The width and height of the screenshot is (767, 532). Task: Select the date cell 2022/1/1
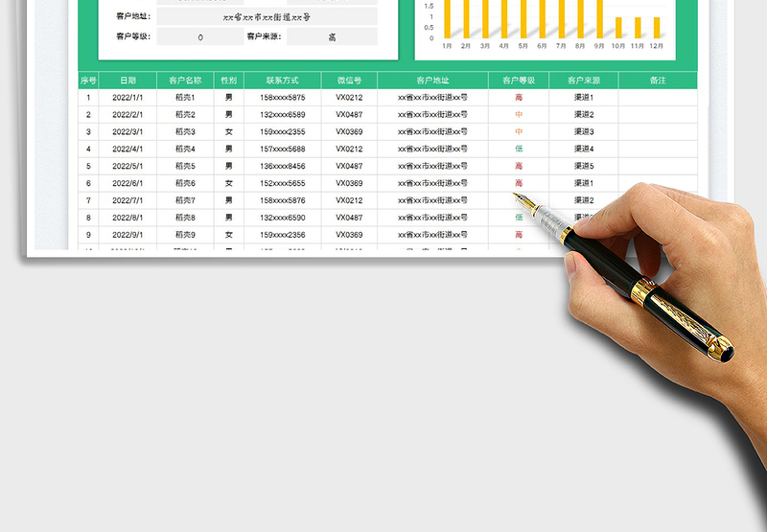[x=128, y=98]
